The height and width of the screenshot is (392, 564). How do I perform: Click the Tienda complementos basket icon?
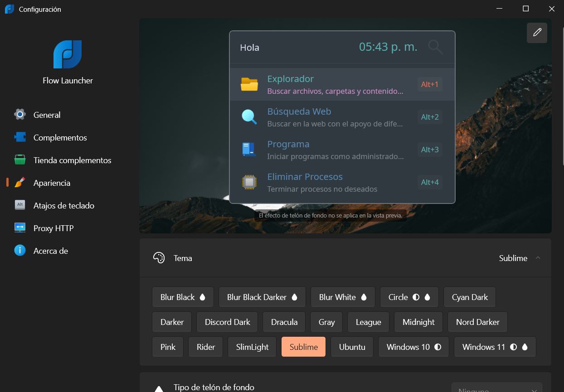point(20,160)
